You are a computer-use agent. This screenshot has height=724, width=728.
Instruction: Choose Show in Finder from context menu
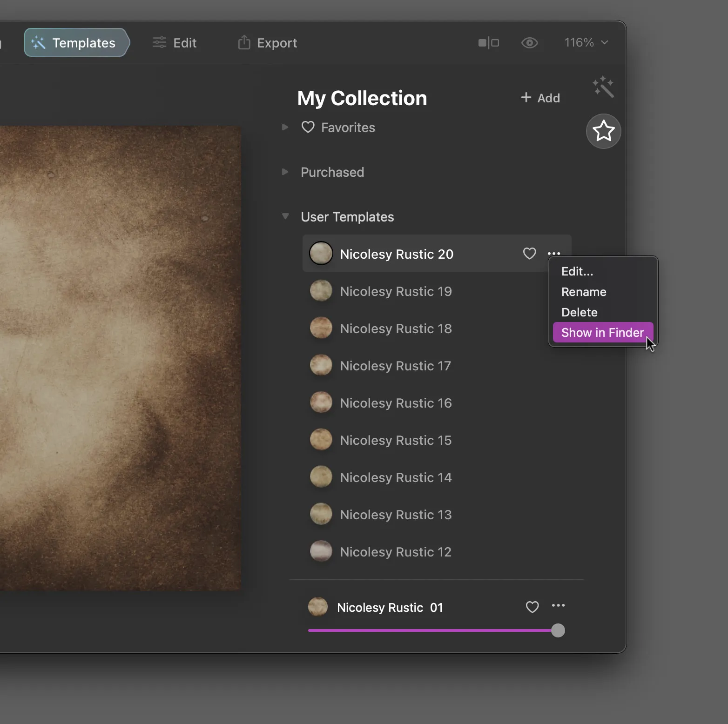pyautogui.click(x=602, y=333)
